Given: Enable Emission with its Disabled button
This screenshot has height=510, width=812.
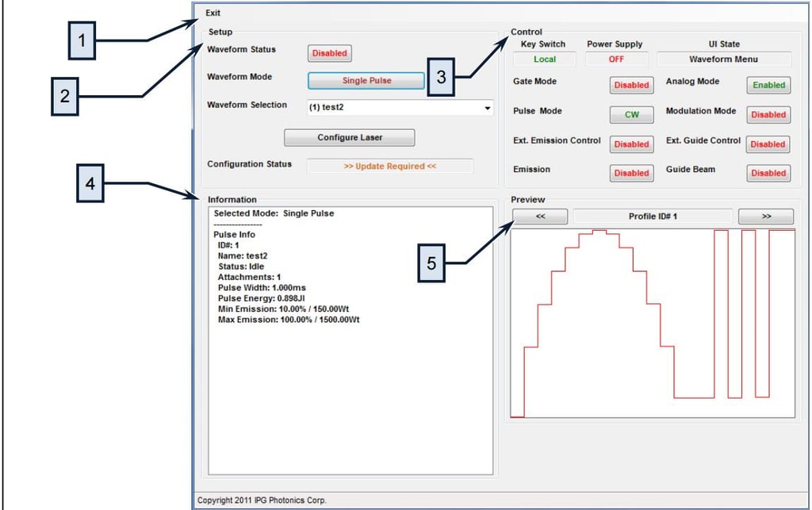Looking at the screenshot, I should pyautogui.click(x=631, y=173).
